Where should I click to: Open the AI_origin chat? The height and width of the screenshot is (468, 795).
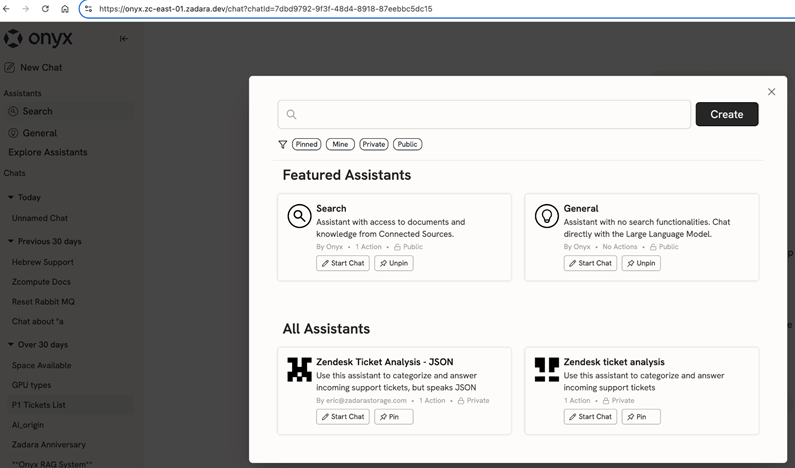tap(28, 425)
